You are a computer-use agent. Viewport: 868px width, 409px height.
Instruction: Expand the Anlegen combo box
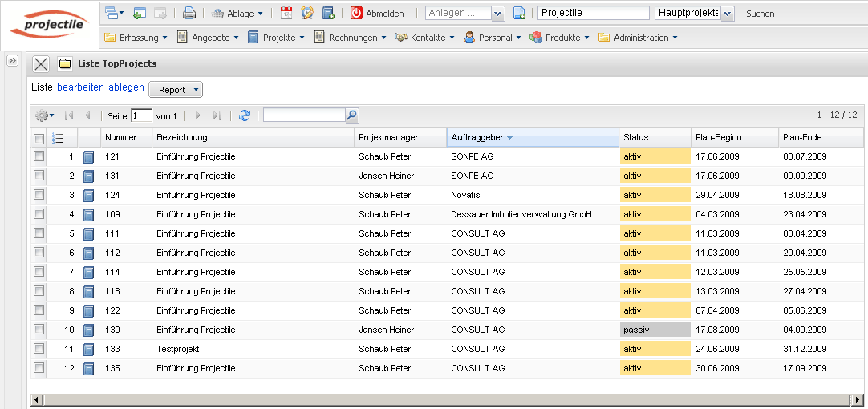[497, 14]
